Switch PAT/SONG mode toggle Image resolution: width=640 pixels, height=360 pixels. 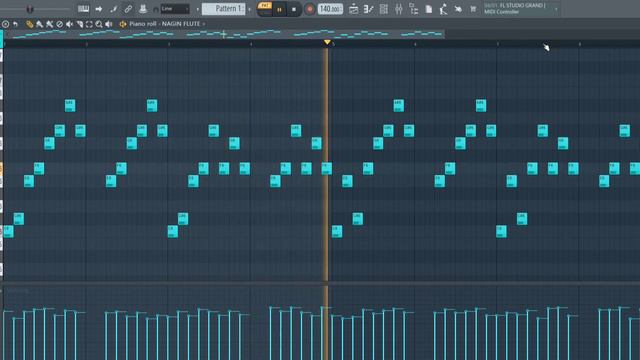pos(265,9)
